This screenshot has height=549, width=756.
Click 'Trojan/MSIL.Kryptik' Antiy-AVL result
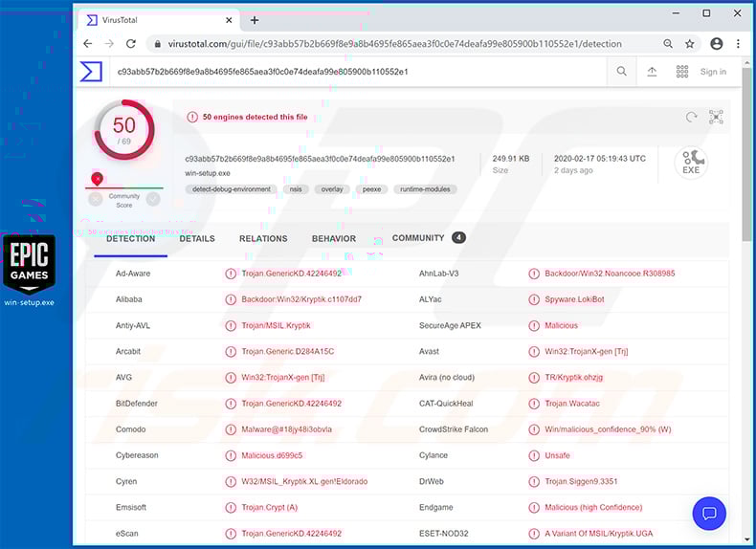276,325
